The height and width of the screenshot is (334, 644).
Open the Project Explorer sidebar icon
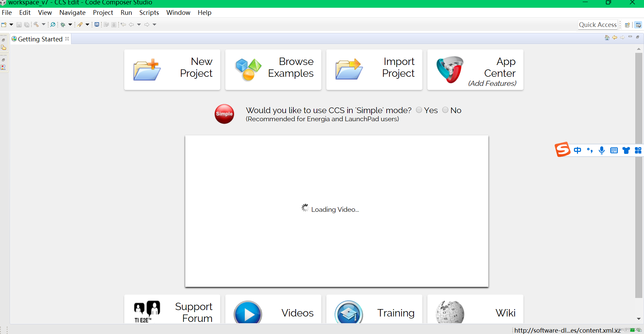pyautogui.click(x=4, y=47)
